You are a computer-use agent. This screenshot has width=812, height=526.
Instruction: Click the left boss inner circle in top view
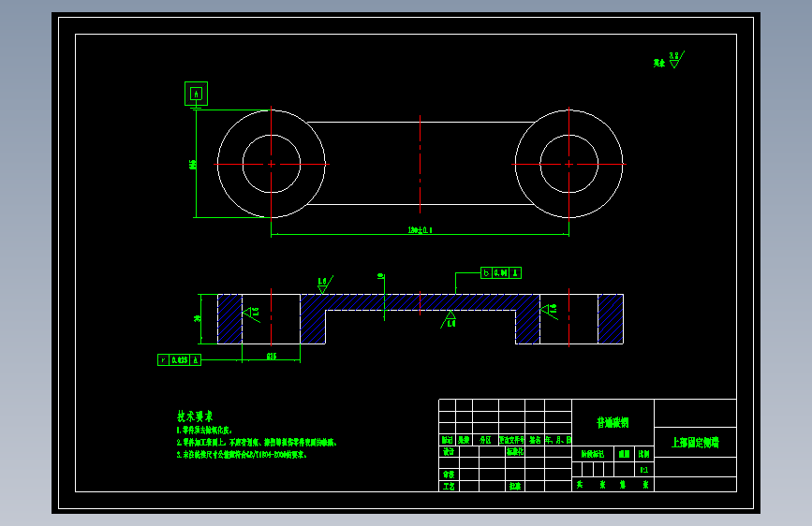[272, 164]
